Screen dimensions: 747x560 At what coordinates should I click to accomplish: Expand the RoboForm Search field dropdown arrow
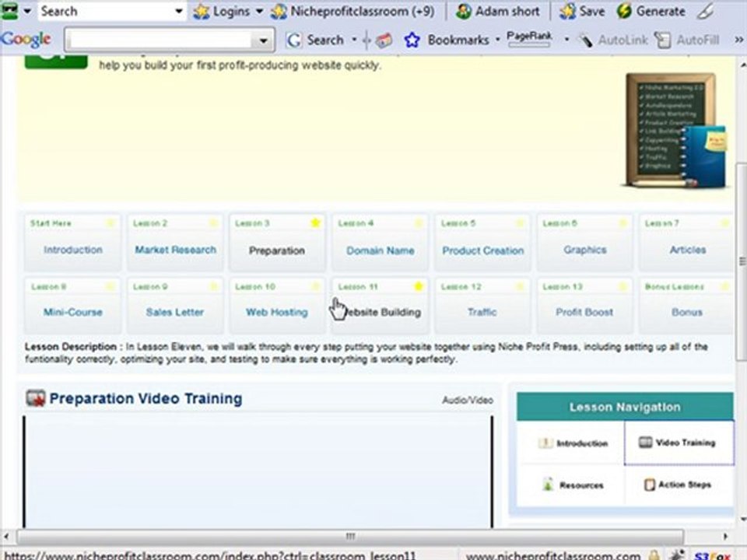tap(179, 11)
